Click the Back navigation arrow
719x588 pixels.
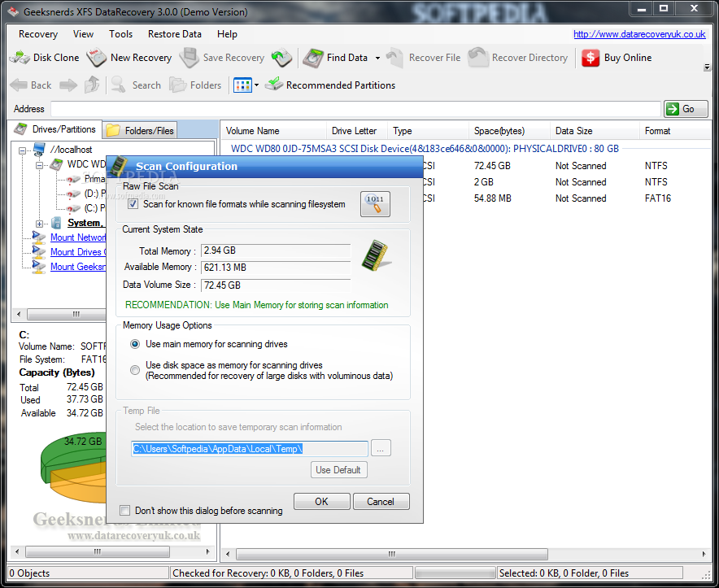click(x=19, y=85)
